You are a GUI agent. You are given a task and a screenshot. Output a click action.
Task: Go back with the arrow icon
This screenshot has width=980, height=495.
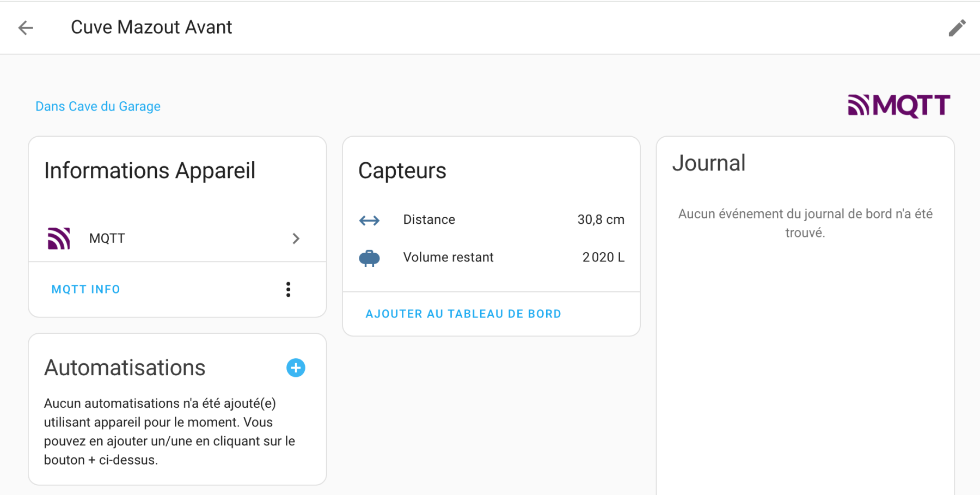[26, 28]
